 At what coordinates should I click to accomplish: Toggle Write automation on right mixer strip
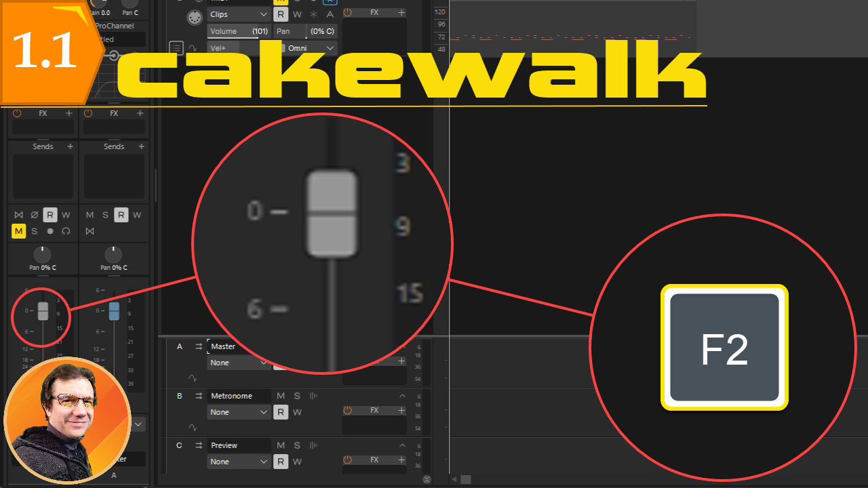coord(137,215)
